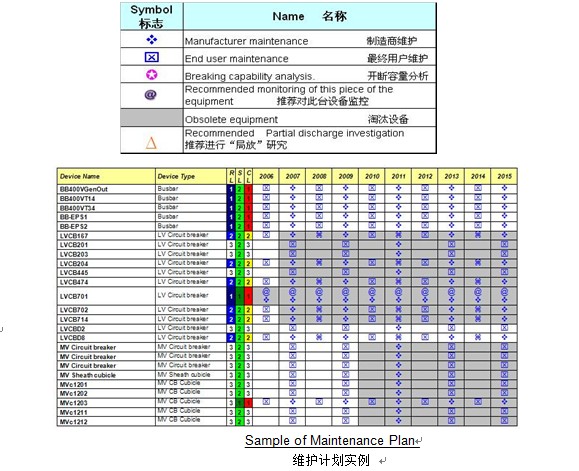The height and width of the screenshot is (471, 579).
Task: Click Busbar type cell in BB-EPS2 row
Action: [191, 226]
